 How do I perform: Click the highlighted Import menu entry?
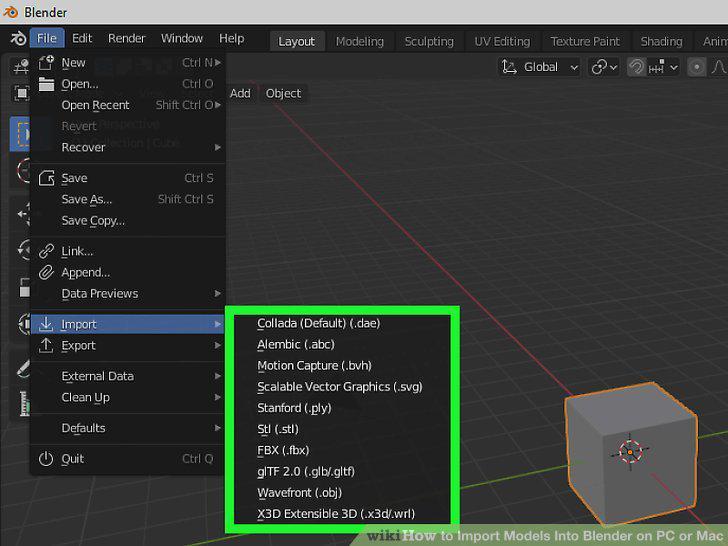coord(128,324)
